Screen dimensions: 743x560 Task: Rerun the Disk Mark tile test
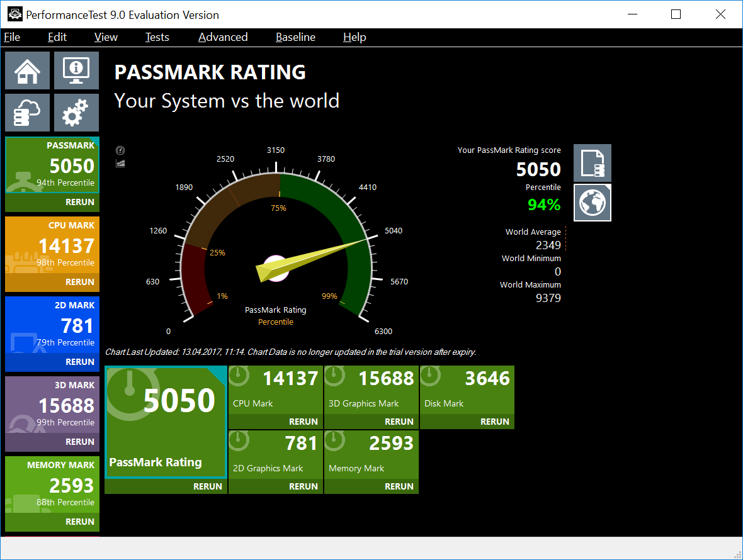coord(494,422)
